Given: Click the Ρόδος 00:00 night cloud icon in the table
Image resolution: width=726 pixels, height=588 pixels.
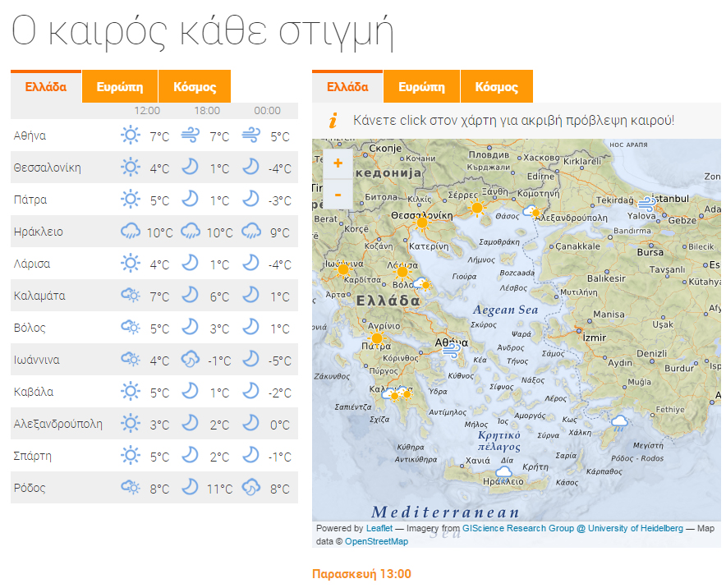Looking at the screenshot, I should click(x=250, y=489).
